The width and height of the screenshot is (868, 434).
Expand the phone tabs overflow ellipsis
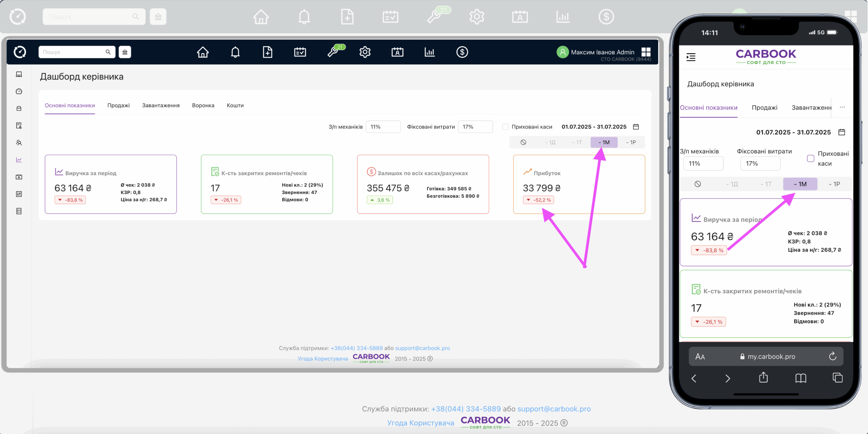point(842,107)
